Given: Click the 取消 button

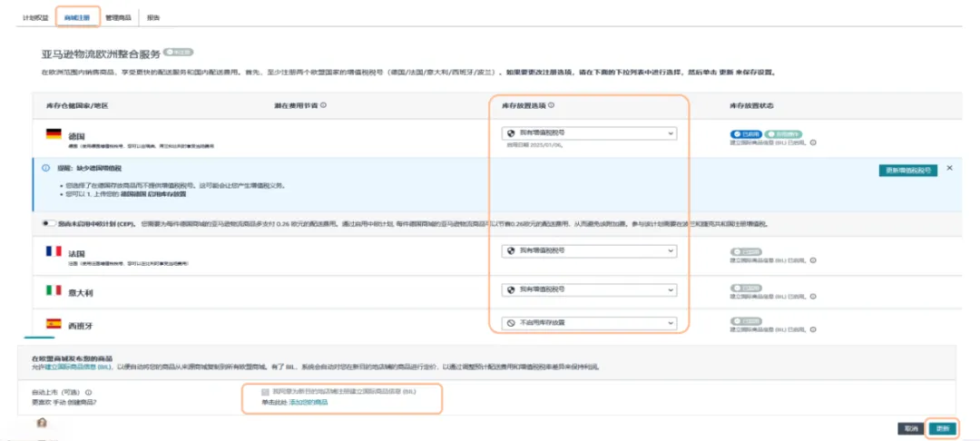Looking at the screenshot, I should click(x=909, y=428).
